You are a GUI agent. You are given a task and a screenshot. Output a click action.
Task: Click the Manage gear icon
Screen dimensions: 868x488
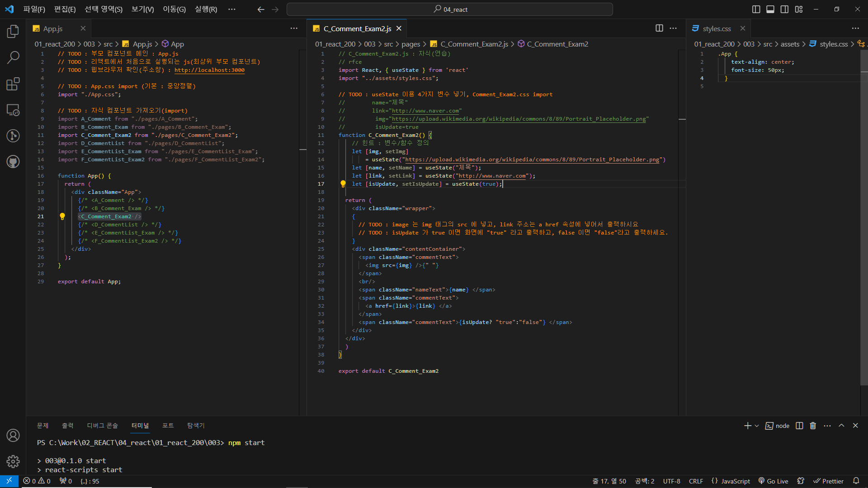pyautogui.click(x=13, y=461)
